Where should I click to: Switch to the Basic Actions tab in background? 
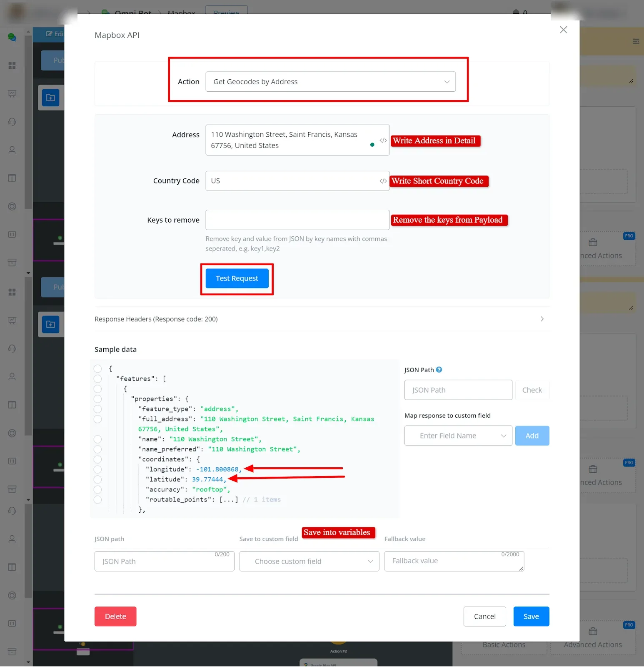(504, 644)
